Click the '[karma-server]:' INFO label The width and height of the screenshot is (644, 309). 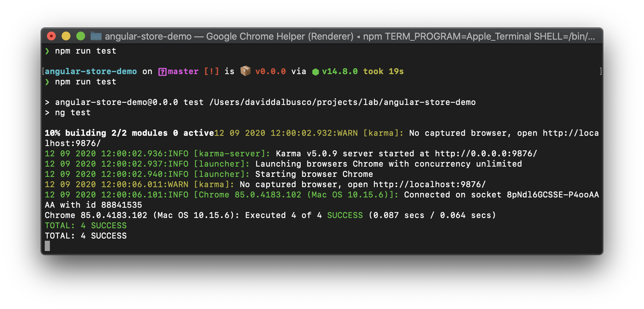coord(232,154)
